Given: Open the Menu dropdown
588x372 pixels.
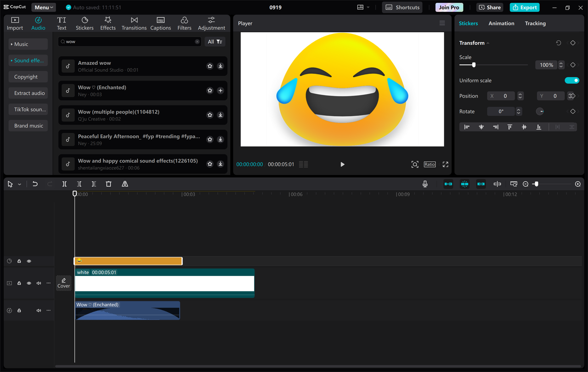Looking at the screenshot, I should 43,7.
